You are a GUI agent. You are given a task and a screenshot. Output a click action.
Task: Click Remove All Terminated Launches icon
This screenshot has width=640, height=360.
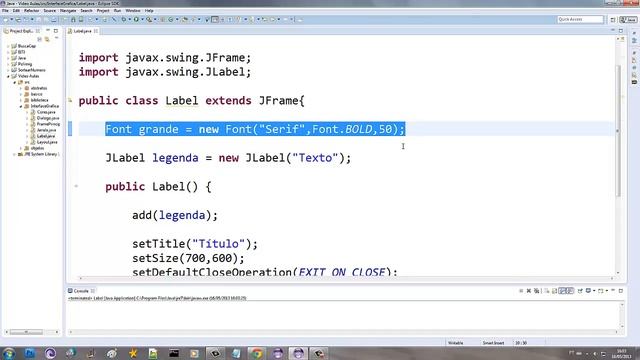[x=537, y=291]
